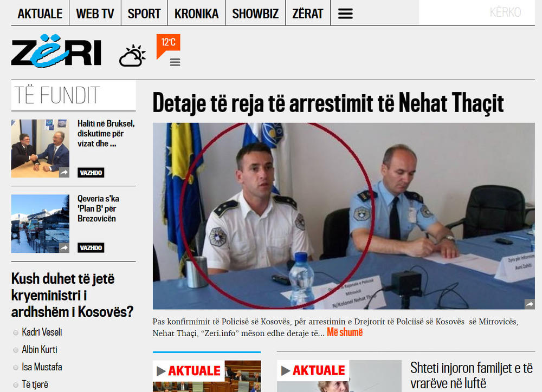This screenshot has width=542, height=392.
Task: Open the SHOWBIZ section
Action: [255, 14]
